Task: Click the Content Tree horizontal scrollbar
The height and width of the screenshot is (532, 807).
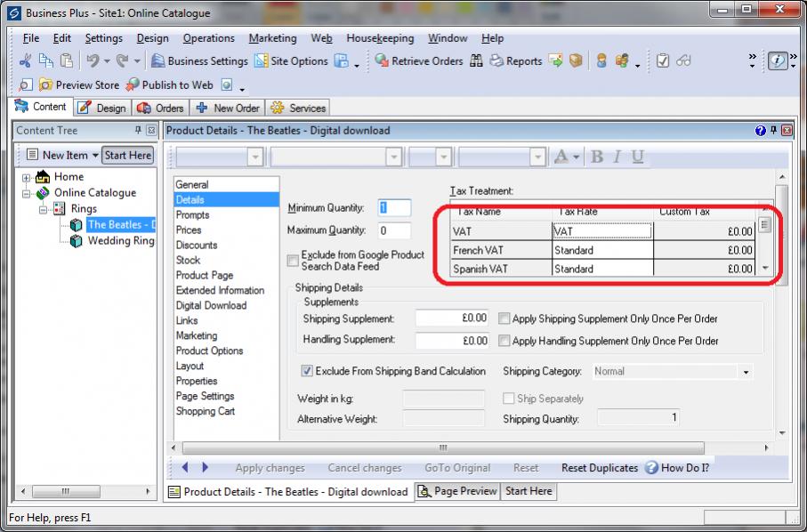Action: (x=80, y=492)
